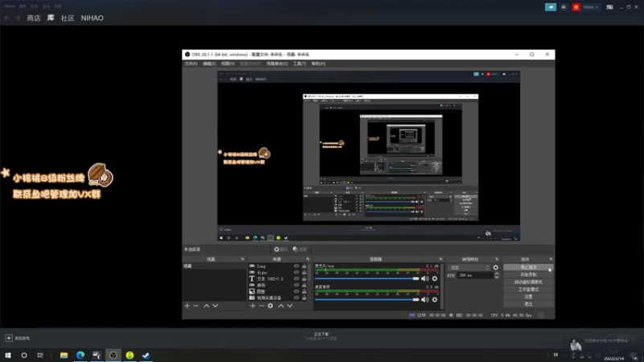Toggle visibility of the 视频采集设备 source
This screenshot has width=644, height=362.
tap(296, 298)
